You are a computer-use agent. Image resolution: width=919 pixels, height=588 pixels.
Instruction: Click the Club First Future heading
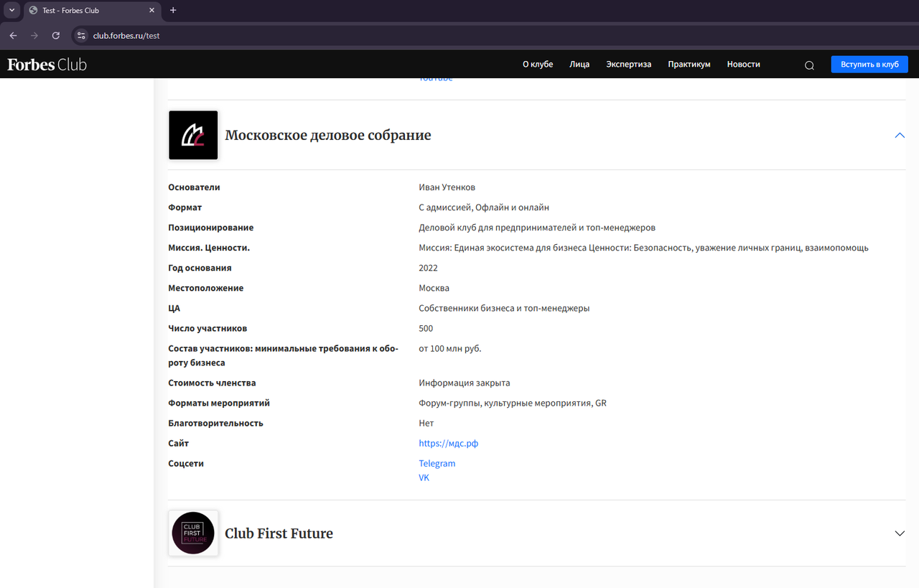point(279,533)
